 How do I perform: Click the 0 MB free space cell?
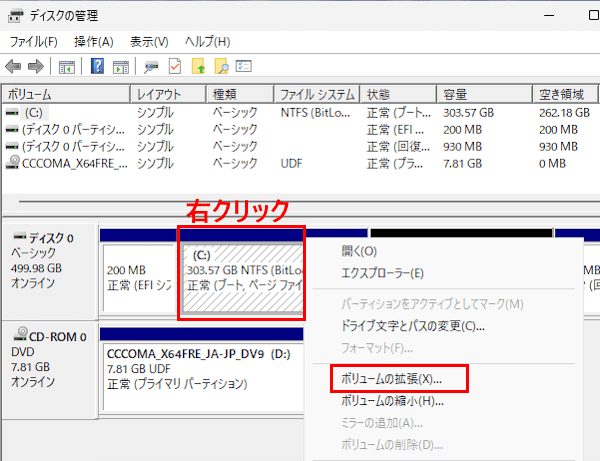tap(552, 163)
